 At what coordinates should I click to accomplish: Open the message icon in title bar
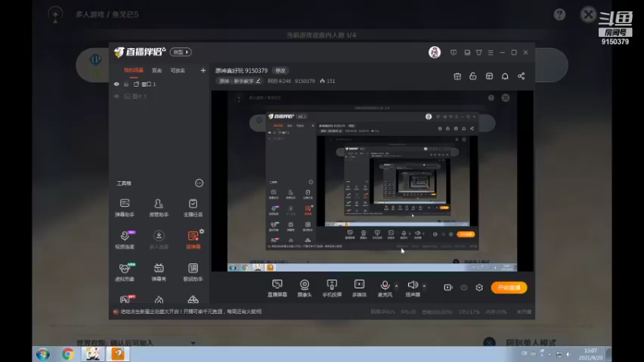[453, 52]
